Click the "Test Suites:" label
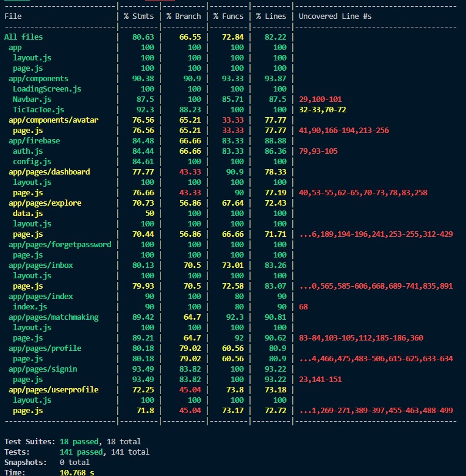Image resolution: width=466 pixels, height=476 pixels. (x=30, y=441)
